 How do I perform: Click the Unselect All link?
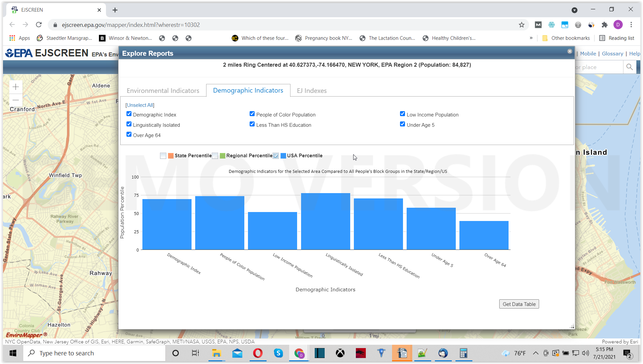click(140, 105)
